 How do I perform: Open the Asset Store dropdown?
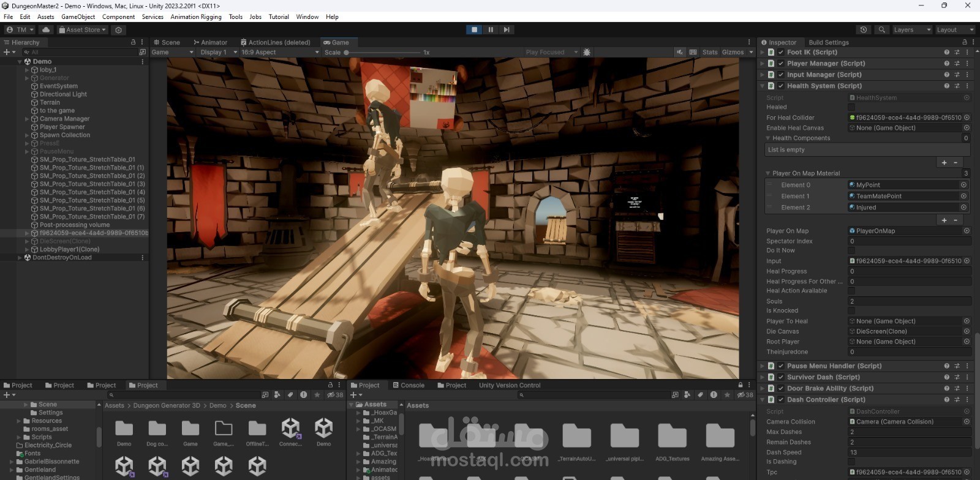[83, 29]
